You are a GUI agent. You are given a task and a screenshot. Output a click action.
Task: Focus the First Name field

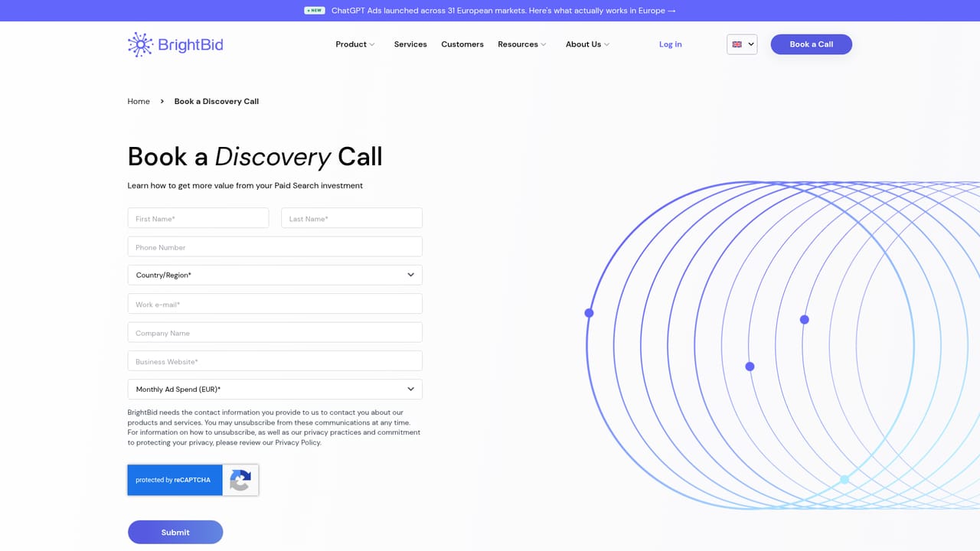pos(198,218)
